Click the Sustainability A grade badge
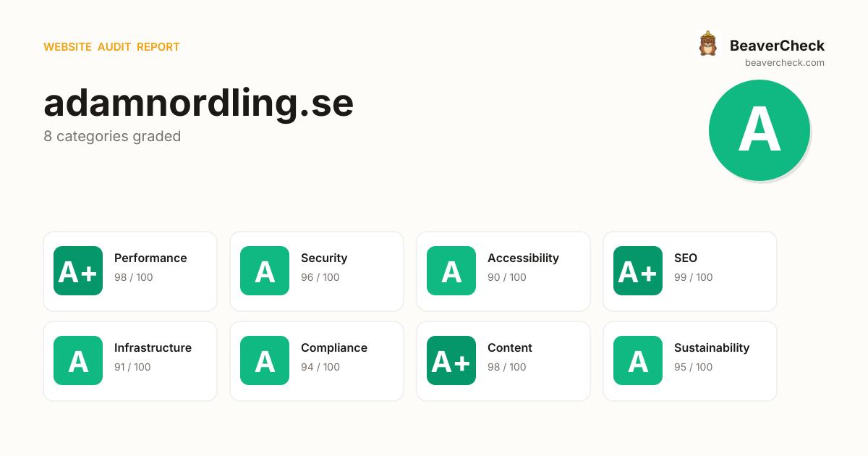Screen dimensions: 868x456 (638, 360)
